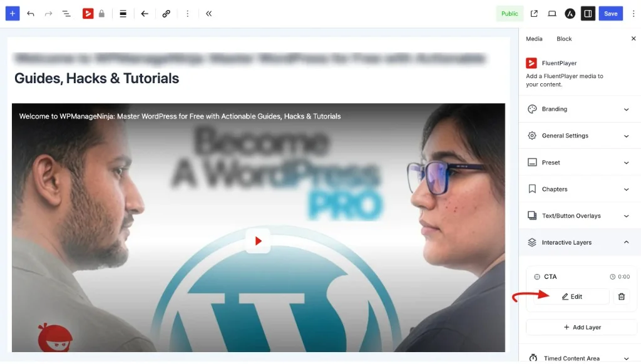This screenshot has height=364, width=641.
Task: Edit the CTA interactive layer
Action: 572,296
